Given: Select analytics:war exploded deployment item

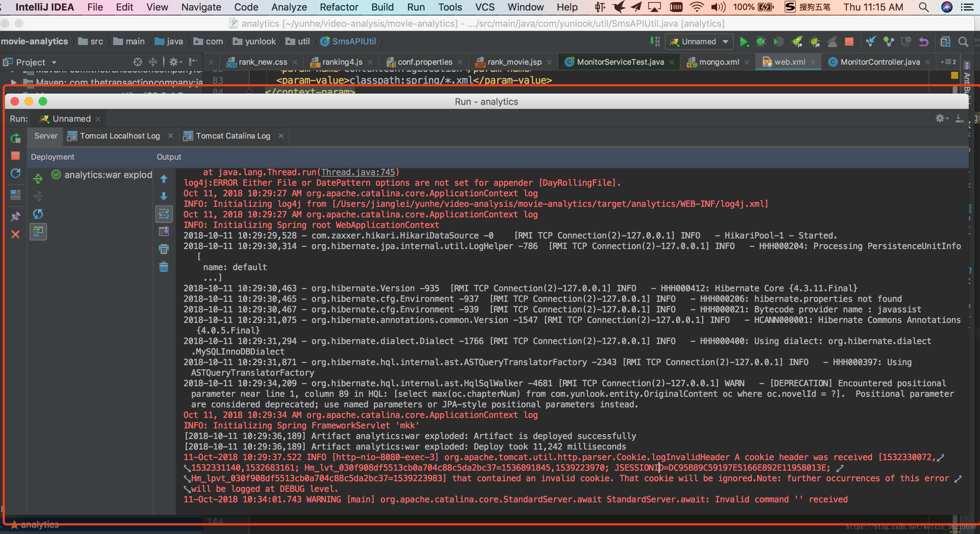Looking at the screenshot, I should click(102, 175).
